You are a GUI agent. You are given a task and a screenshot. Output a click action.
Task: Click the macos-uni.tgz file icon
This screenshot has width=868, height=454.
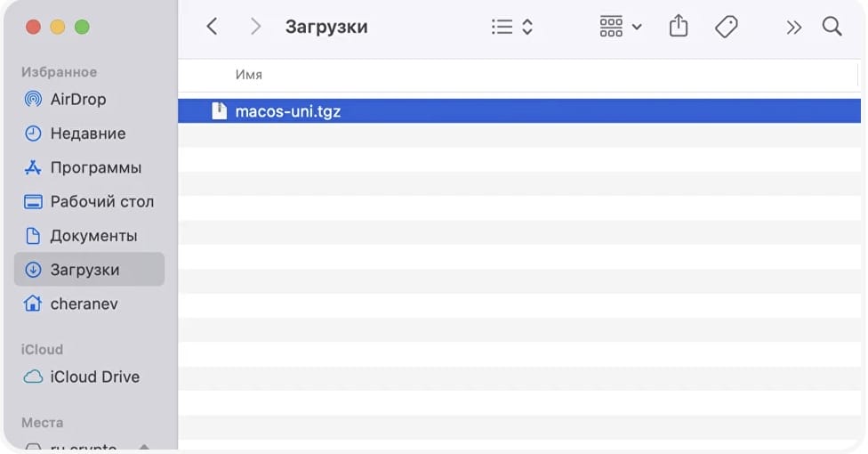(219, 111)
